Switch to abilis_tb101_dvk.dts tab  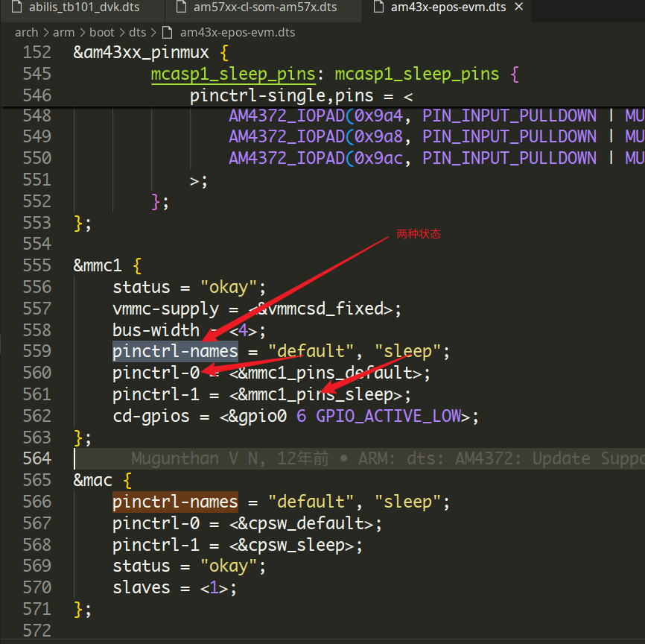coord(85,7)
